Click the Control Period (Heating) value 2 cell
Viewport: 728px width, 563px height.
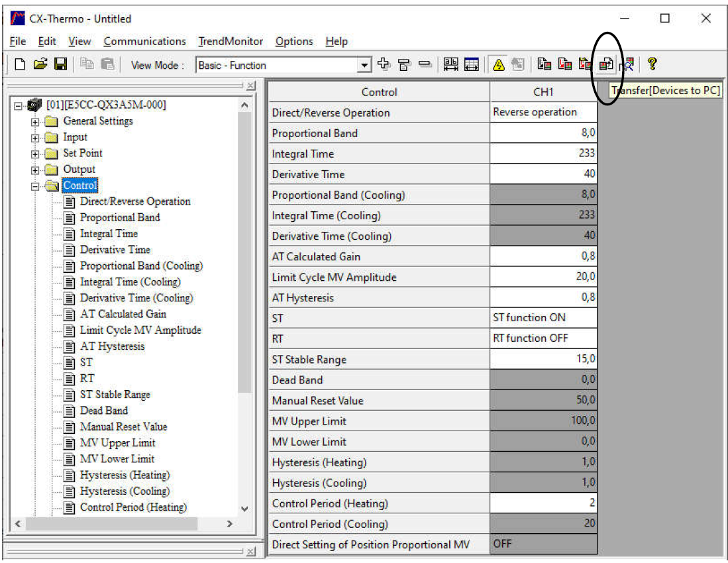pos(543,503)
